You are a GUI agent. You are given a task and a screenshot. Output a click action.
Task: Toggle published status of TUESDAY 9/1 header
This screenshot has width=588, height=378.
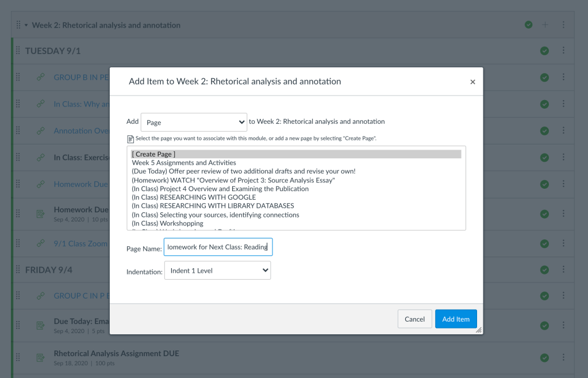(544, 51)
